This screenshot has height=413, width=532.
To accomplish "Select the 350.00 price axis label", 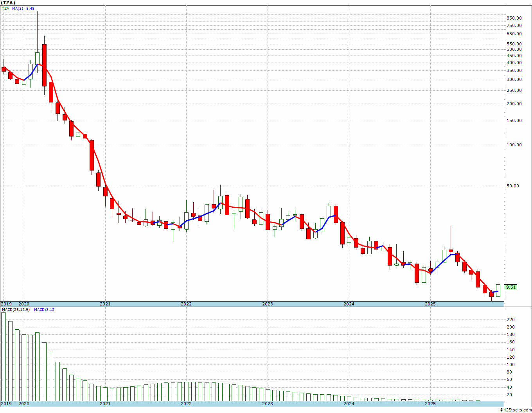I will point(514,70).
